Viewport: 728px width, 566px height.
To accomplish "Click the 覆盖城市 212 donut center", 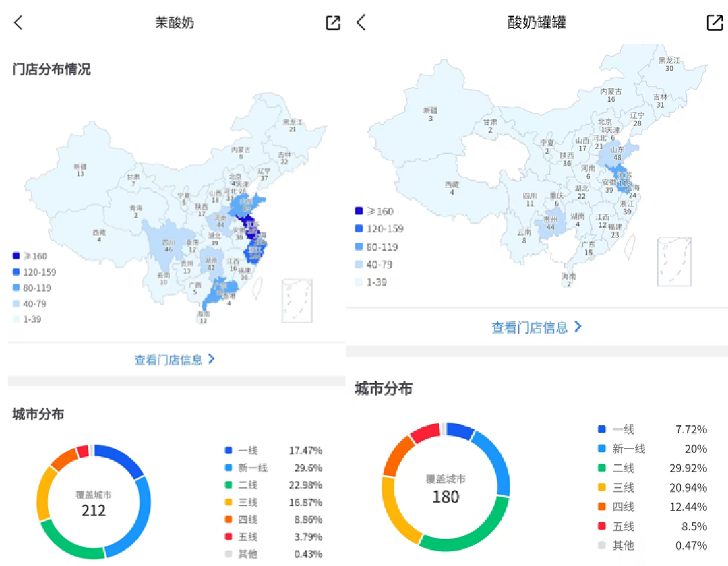I will tap(93, 504).
